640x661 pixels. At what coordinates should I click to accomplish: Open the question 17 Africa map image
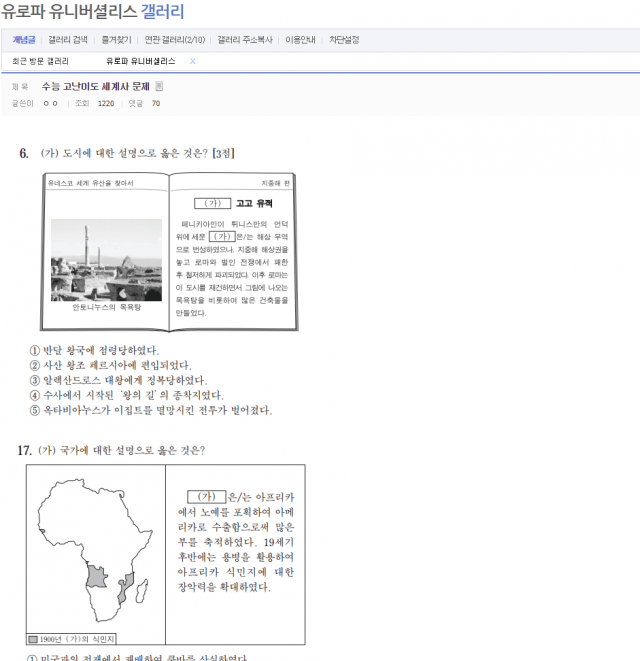(166, 555)
